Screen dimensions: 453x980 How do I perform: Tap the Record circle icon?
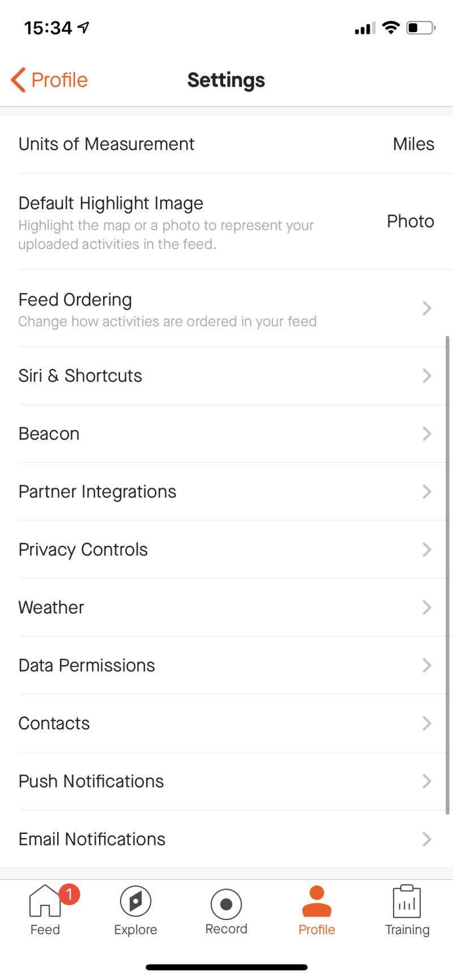(x=226, y=904)
